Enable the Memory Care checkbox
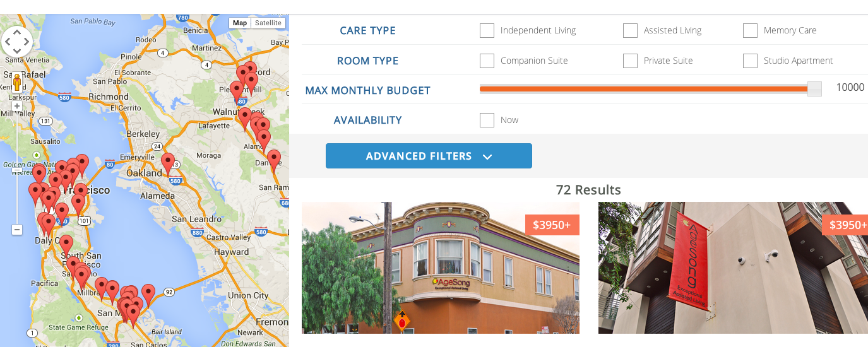Screen dimensions: 868x347 pyautogui.click(x=750, y=30)
